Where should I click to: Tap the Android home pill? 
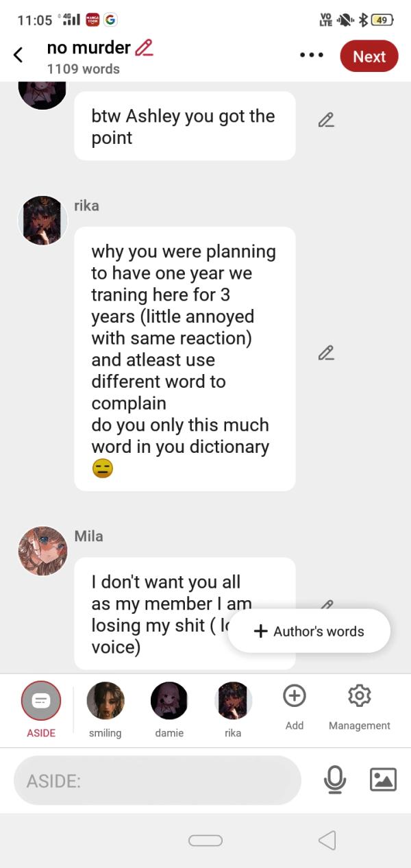coord(206,841)
